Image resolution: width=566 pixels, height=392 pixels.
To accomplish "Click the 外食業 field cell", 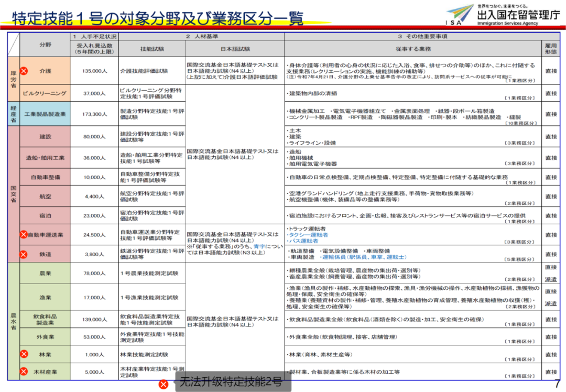I will pos(45,337).
